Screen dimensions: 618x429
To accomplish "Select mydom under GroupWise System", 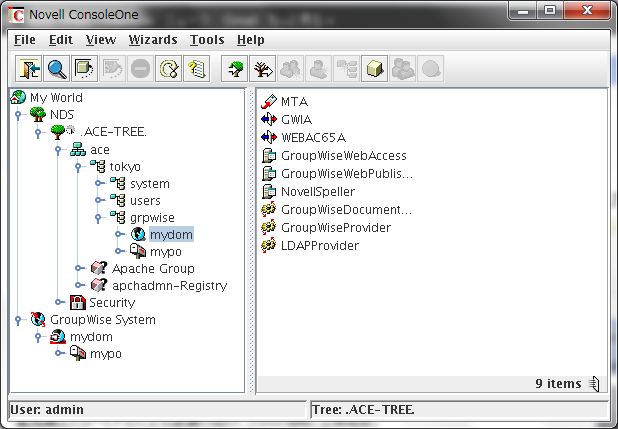I will [91, 337].
